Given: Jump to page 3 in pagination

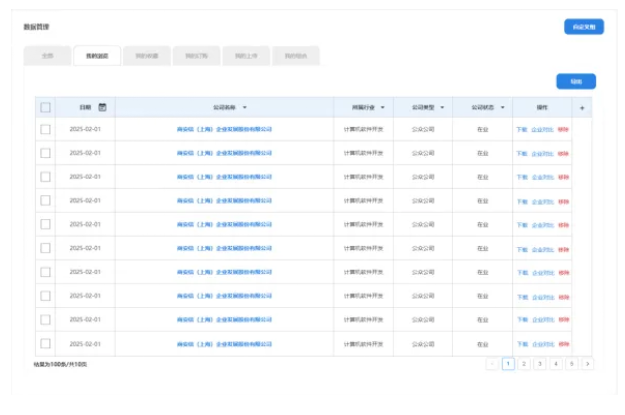Looking at the screenshot, I should 540,364.
